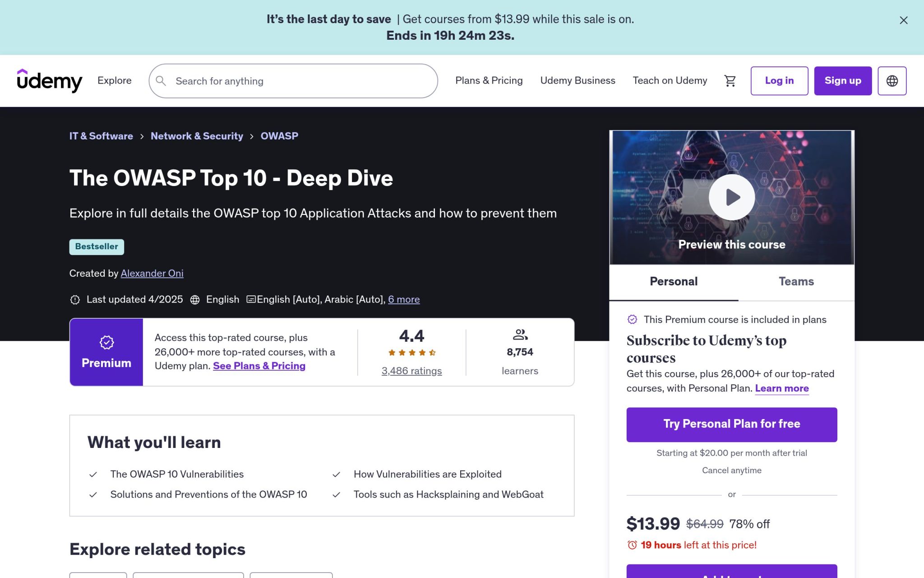Image resolution: width=924 pixels, height=578 pixels.
Task: Click the course title The OWASP Top 10
Action: 231,178
